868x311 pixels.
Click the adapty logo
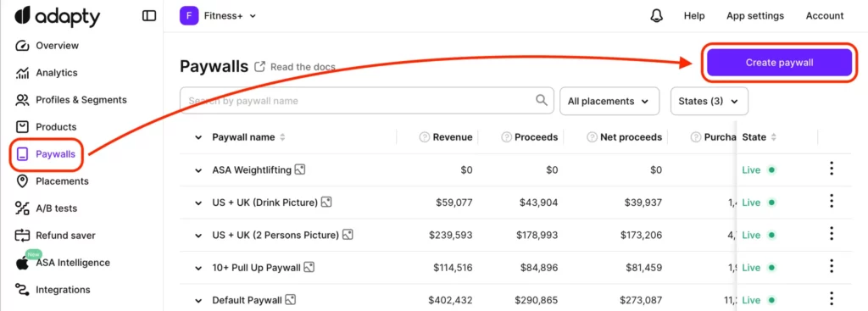[x=58, y=16]
